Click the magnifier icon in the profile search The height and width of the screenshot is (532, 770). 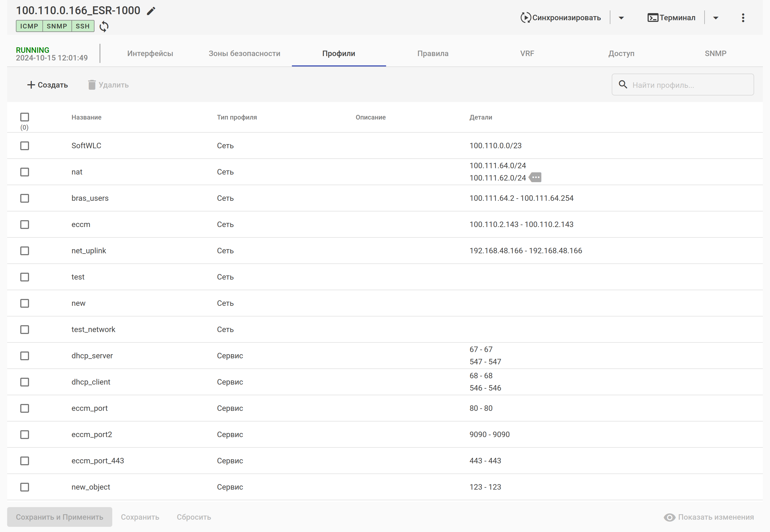[623, 84]
